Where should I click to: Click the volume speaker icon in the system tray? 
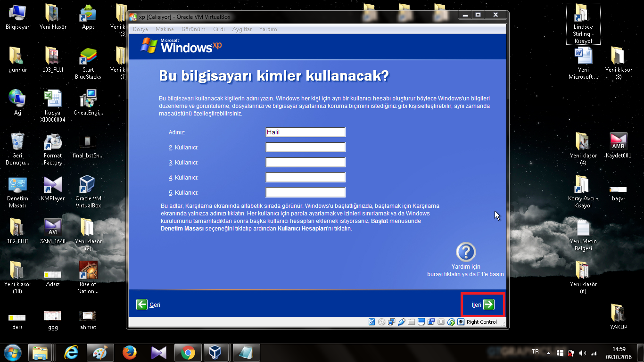click(x=583, y=353)
